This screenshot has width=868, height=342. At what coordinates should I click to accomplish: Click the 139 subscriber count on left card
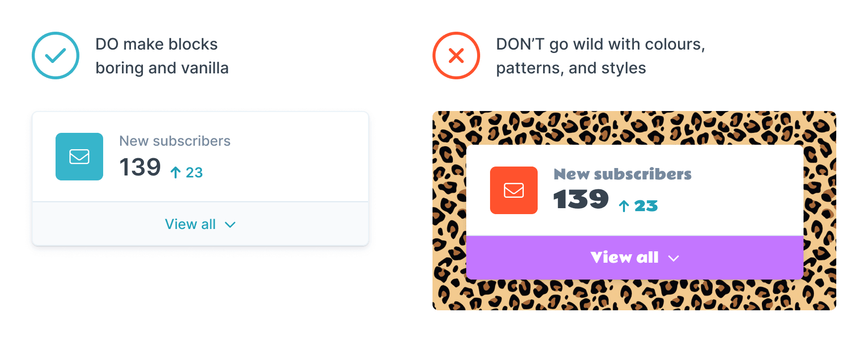(140, 168)
